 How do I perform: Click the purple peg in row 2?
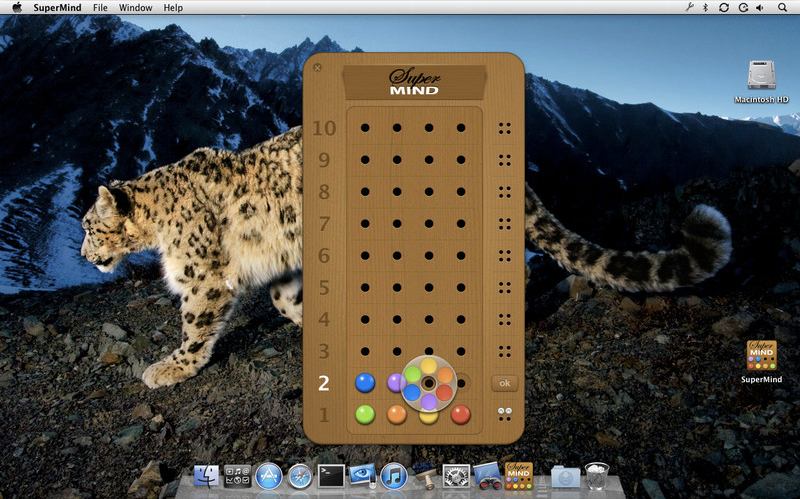[395, 383]
